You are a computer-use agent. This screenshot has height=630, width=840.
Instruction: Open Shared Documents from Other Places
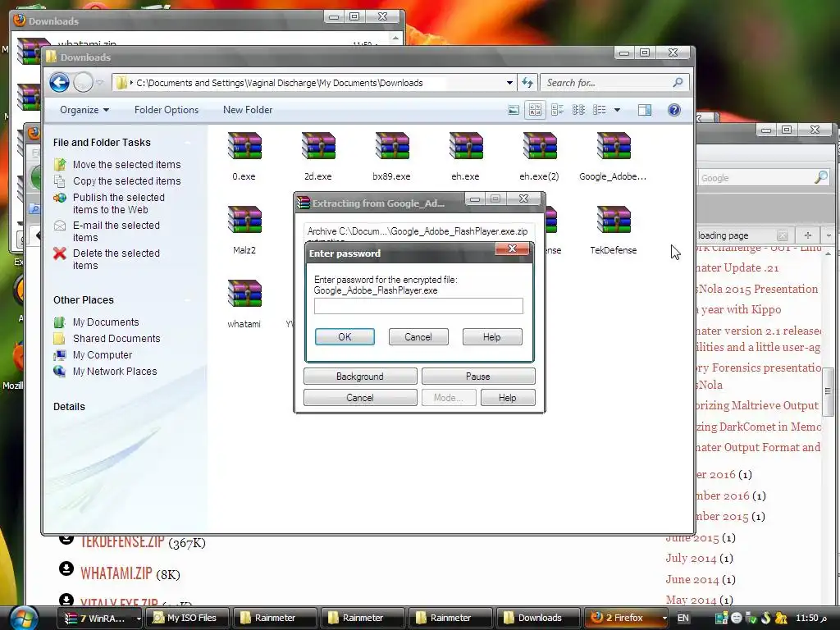[116, 339]
